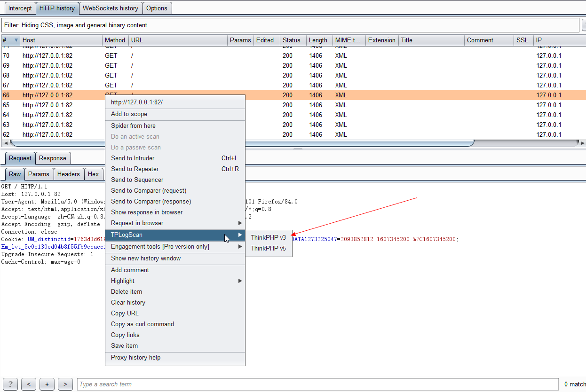This screenshot has height=392, width=586.
Task: Click the + search options button
Action: pos(47,384)
